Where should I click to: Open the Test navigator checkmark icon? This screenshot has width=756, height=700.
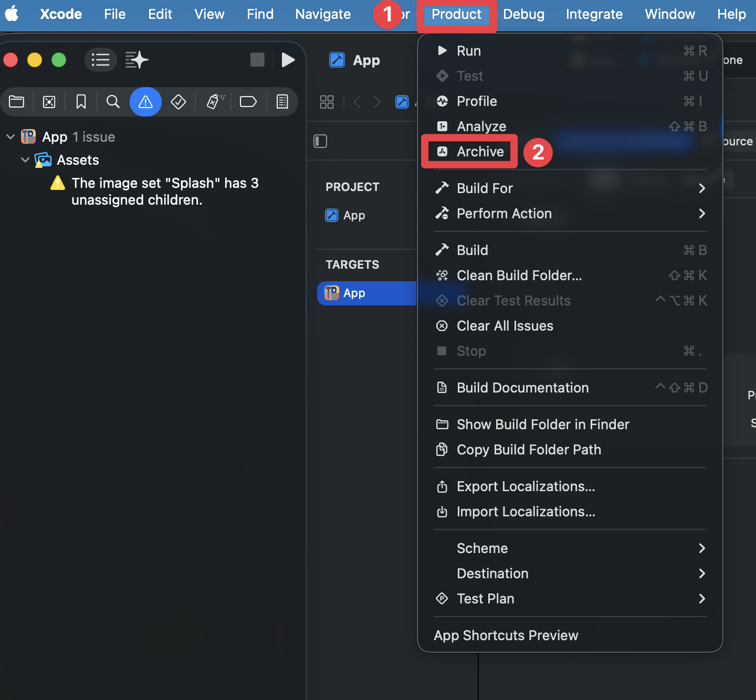178,102
